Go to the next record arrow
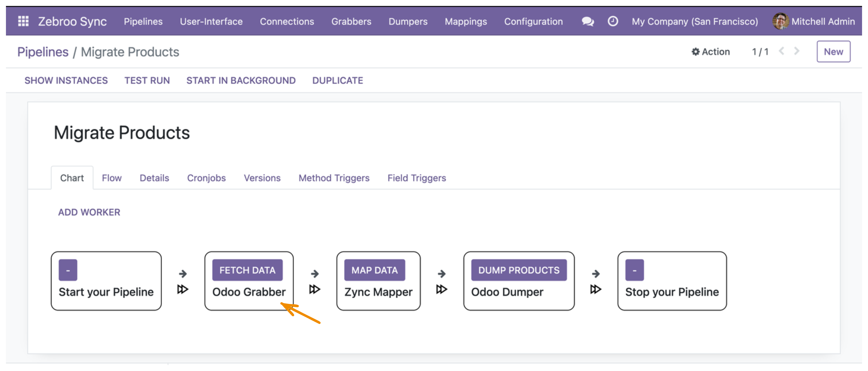 pyautogui.click(x=797, y=51)
